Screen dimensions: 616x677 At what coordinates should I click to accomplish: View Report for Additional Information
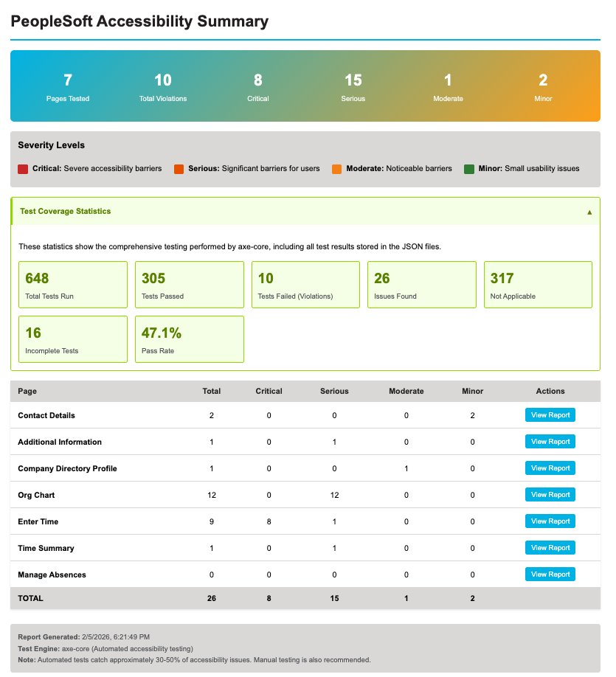[x=550, y=441]
